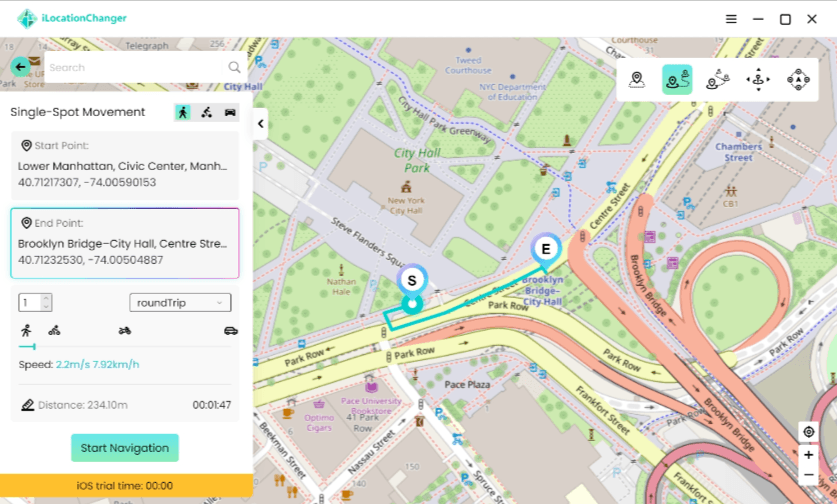837x504 pixels.
Task: Click the walking figure speed icon
Action: point(26,330)
